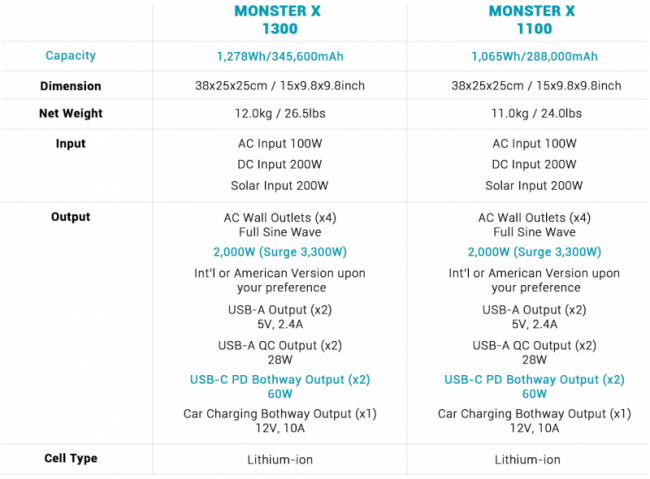The width and height of the screenshot is (650, 479).
Task: Select the Capacity row label
Action: (71, 56)
